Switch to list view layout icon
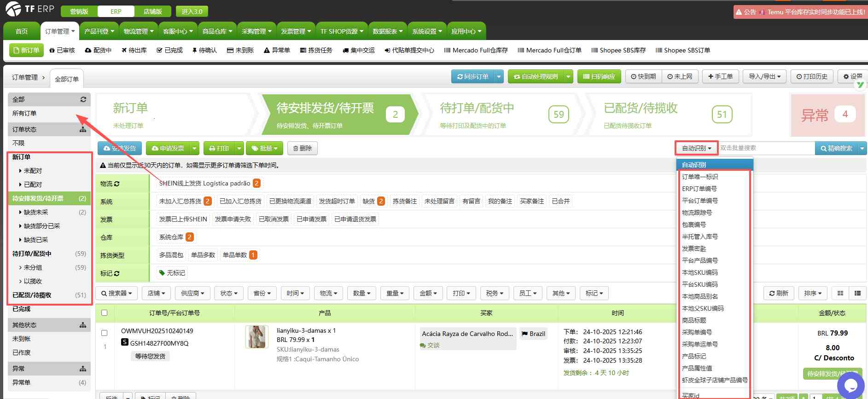 tap(857, 293)
